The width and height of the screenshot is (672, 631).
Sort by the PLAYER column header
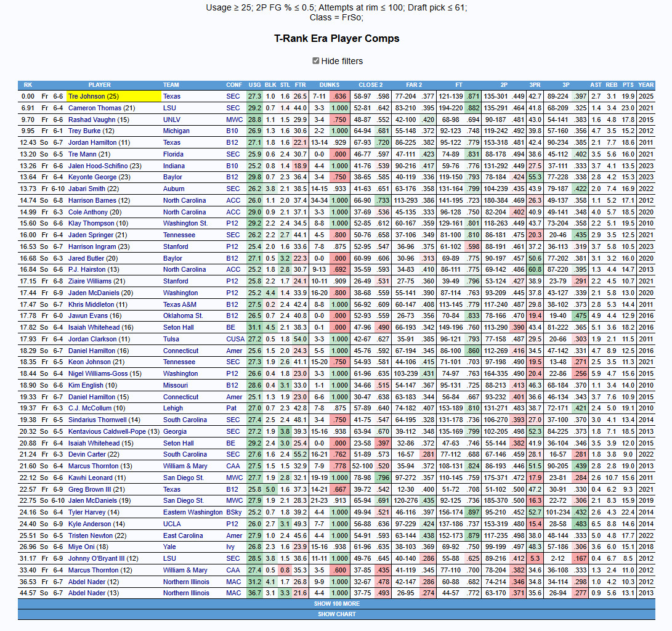(100, 85)
